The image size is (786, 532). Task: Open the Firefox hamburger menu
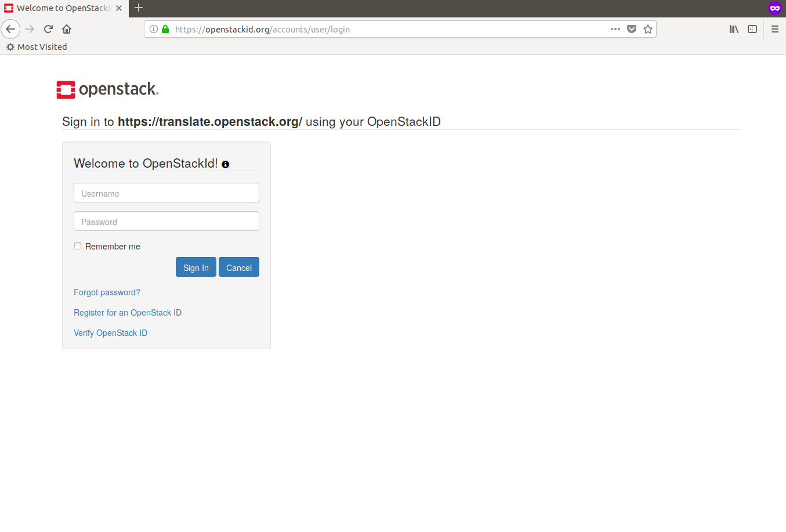[774, 29]
